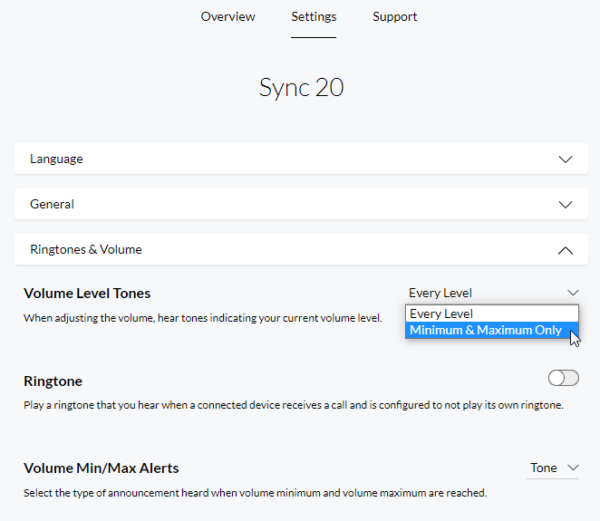
Task: Collapse Ringtones & Volume using the up chevron
Action: pos(565,250)
